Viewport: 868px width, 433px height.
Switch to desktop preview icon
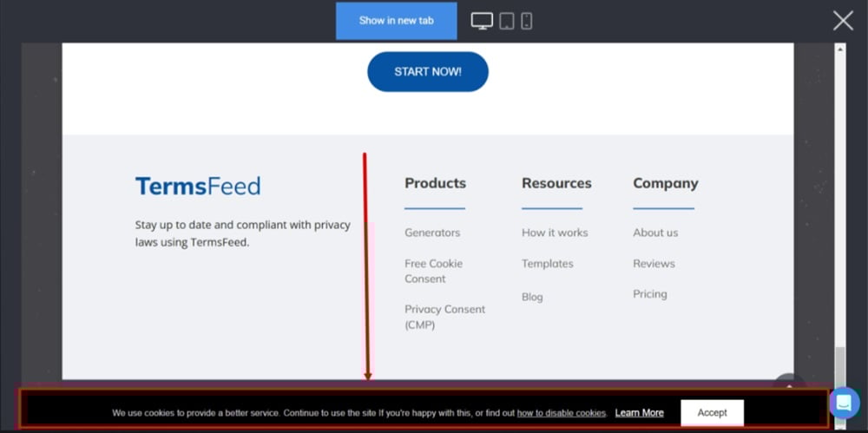482,21
